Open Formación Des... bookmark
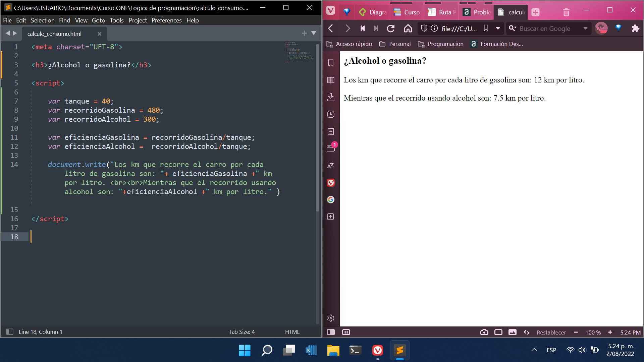The height and width of the screenshot is (362, 644). coord(496,44)
